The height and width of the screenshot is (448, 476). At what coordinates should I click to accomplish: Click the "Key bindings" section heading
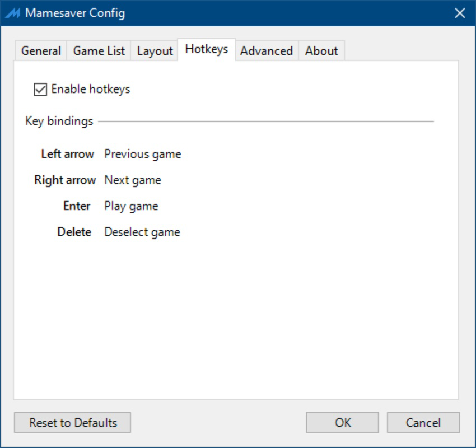click(x=59, y=121)
